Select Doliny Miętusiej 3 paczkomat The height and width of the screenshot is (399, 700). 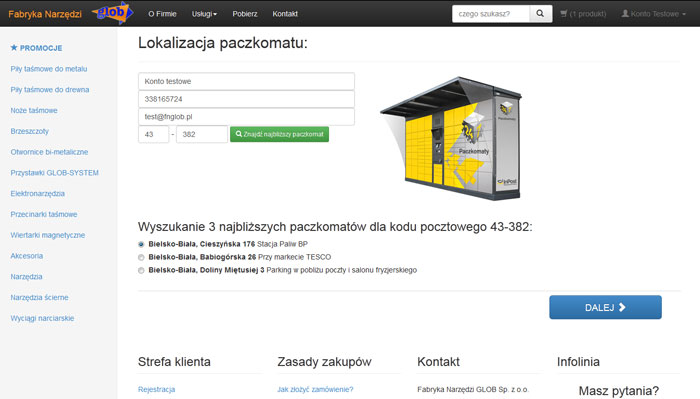(x=141, y=270)
